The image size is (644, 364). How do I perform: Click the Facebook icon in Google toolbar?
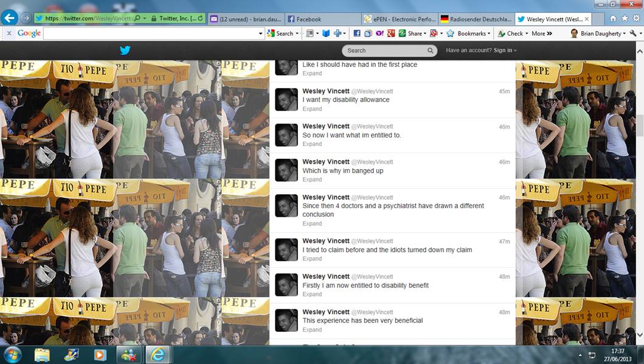[x=356, y=33]
